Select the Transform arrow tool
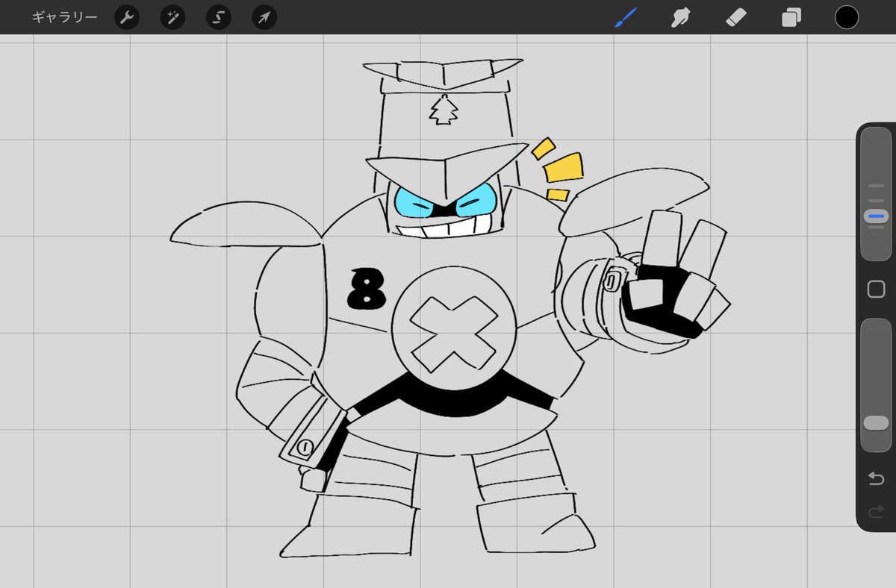This screenshot has width=896, height=588. [264, 18]
